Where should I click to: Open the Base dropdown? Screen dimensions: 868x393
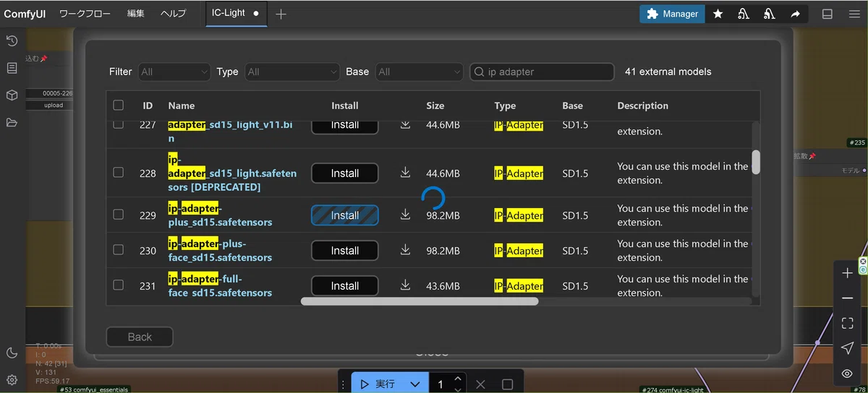(419, 72)
